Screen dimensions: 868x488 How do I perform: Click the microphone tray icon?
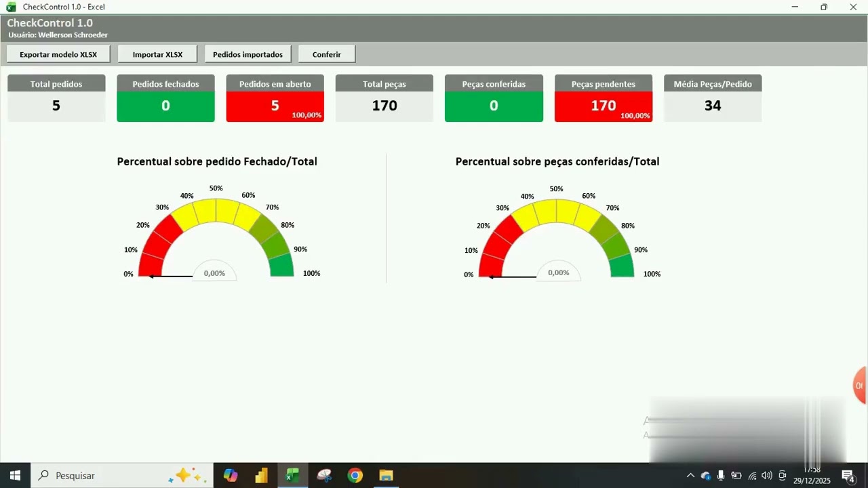pyautogui.click(x=721, y=475)
